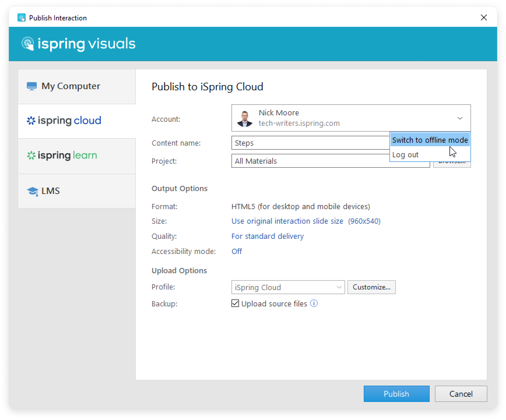
Task: Click the Customize... button
Action: point(371,287)
